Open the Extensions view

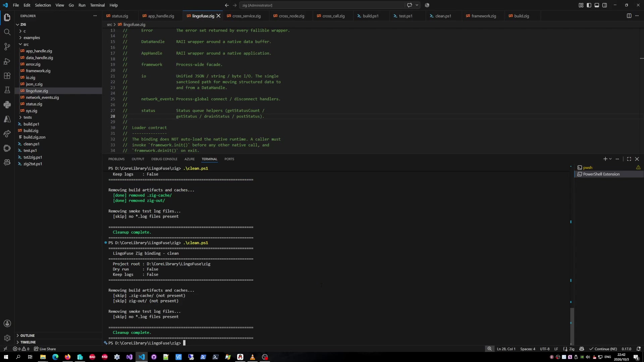tap(7, 76)
